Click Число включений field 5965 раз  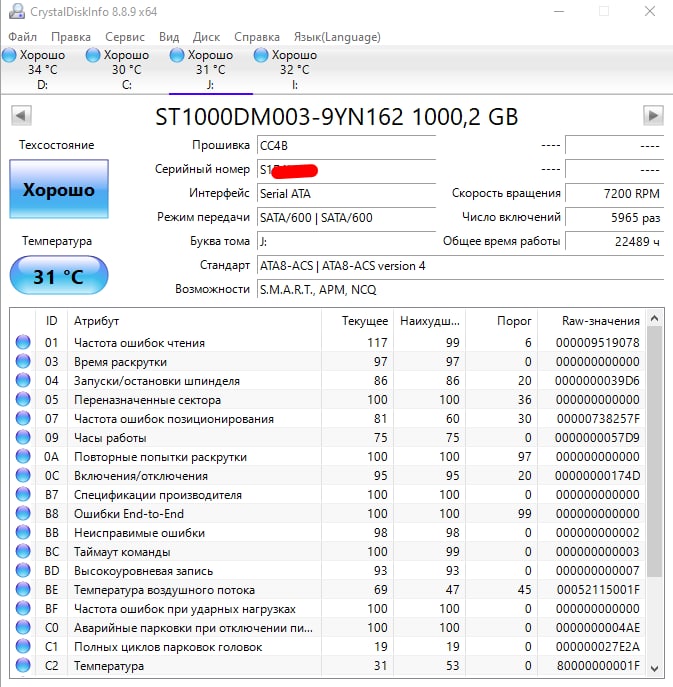point(614,218)
